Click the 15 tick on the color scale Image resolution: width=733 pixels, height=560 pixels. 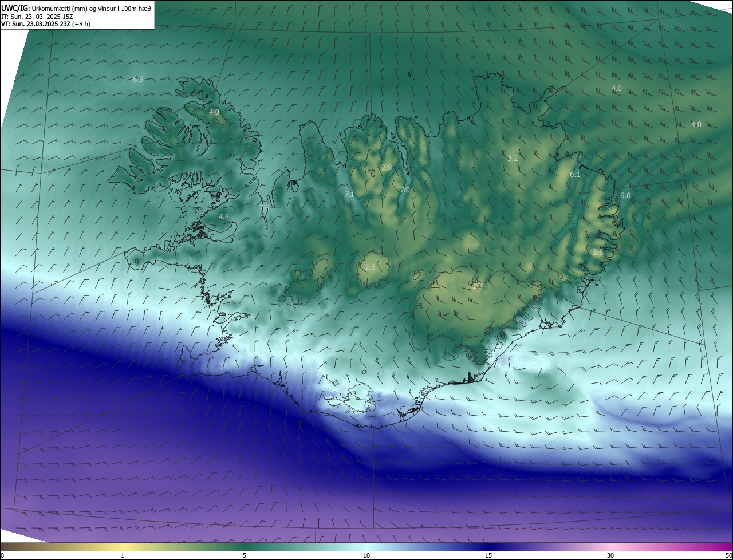point(488,555)
